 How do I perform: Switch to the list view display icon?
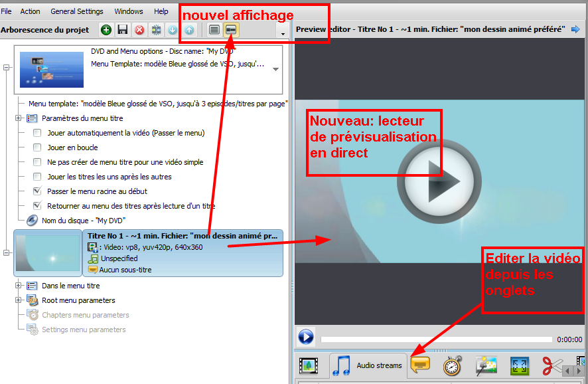214,30
